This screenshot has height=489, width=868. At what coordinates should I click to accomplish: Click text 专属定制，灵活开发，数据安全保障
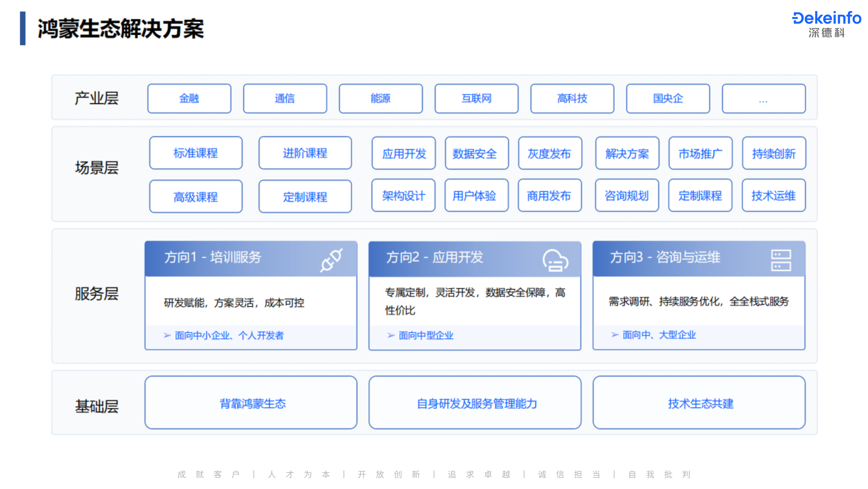pos(465,292)
